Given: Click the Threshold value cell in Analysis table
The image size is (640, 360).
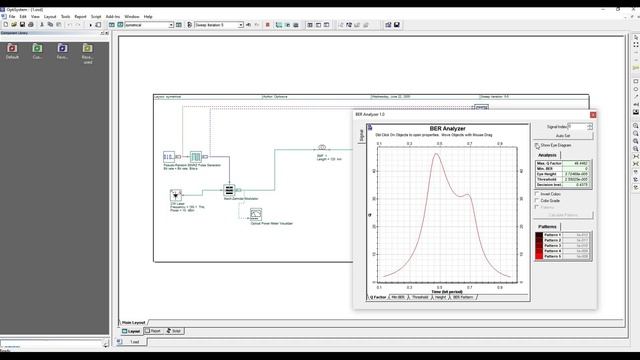Looking at the screenshot, I should point(576,179).
